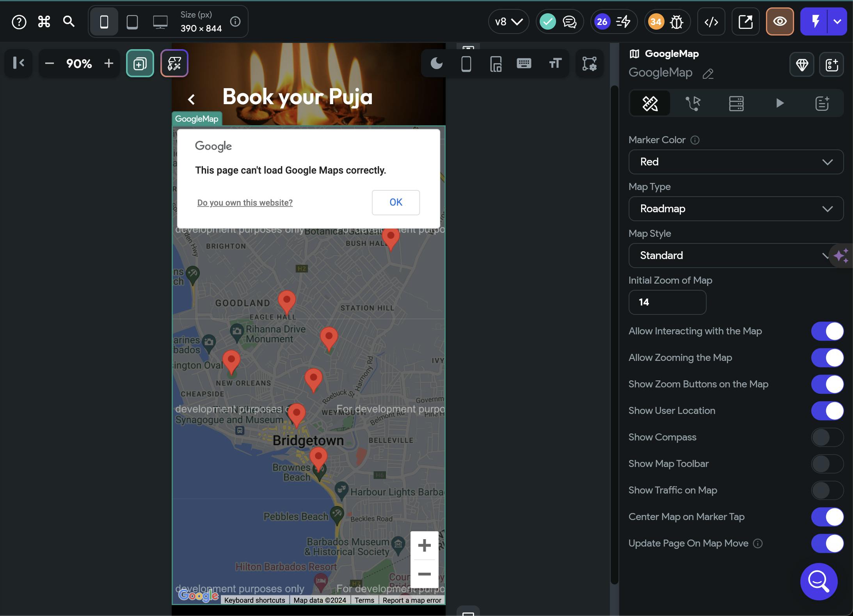This screenshot has width=853, height=616.
Task: Expand the Map Type Roadmap dropdown
Action: pyautogui.click(x=736, y=209)
